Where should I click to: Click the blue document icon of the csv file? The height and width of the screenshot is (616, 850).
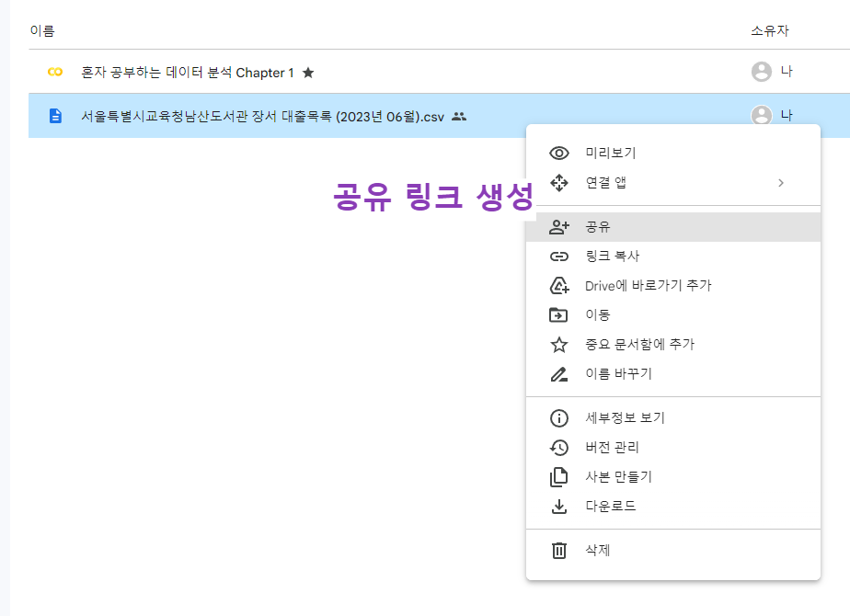tap(55, 116)
